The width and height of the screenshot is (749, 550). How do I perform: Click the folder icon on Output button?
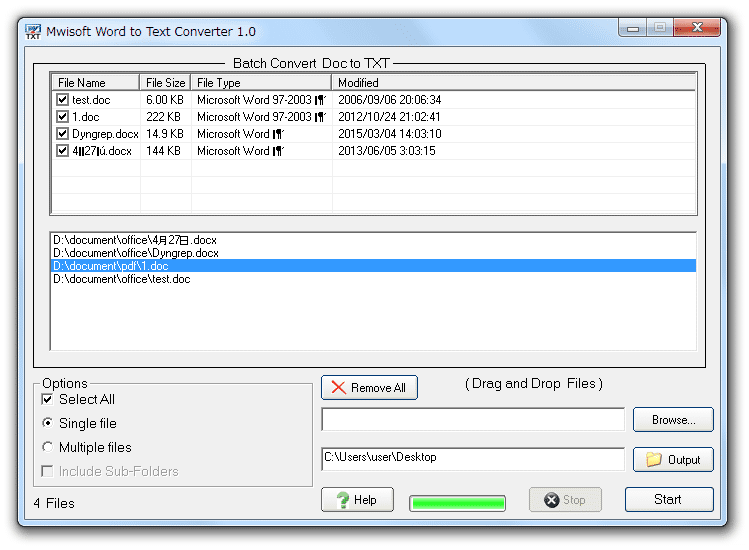point(654,459)
